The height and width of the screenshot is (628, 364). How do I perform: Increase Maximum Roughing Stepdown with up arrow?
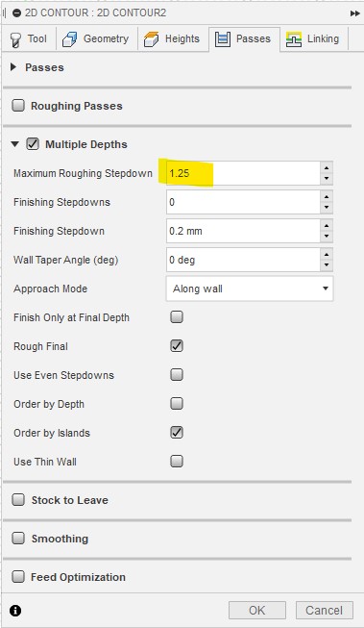pos(327,167)
